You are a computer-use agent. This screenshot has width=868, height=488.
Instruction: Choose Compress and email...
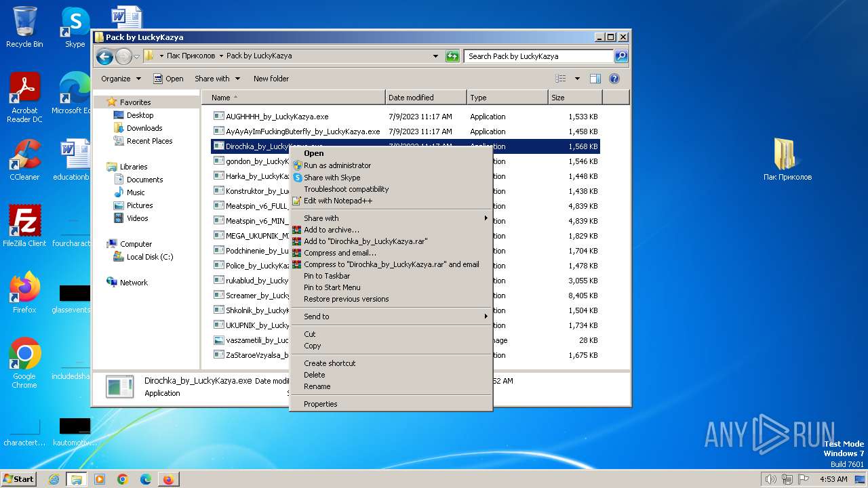click(391, 253)
